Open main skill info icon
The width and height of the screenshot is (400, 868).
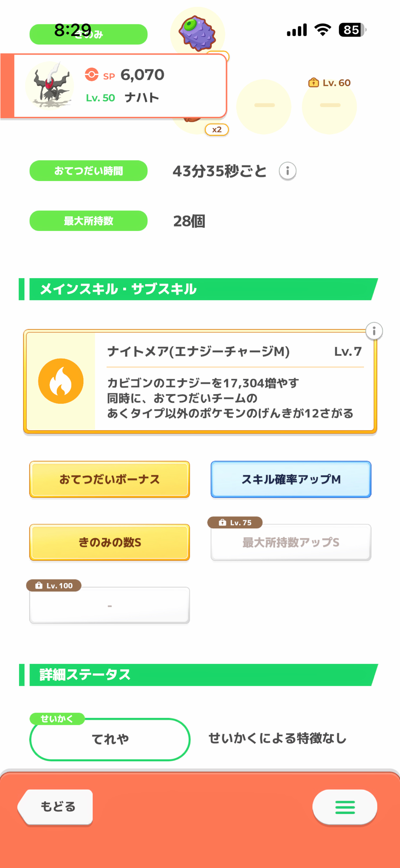pos(374,332)
